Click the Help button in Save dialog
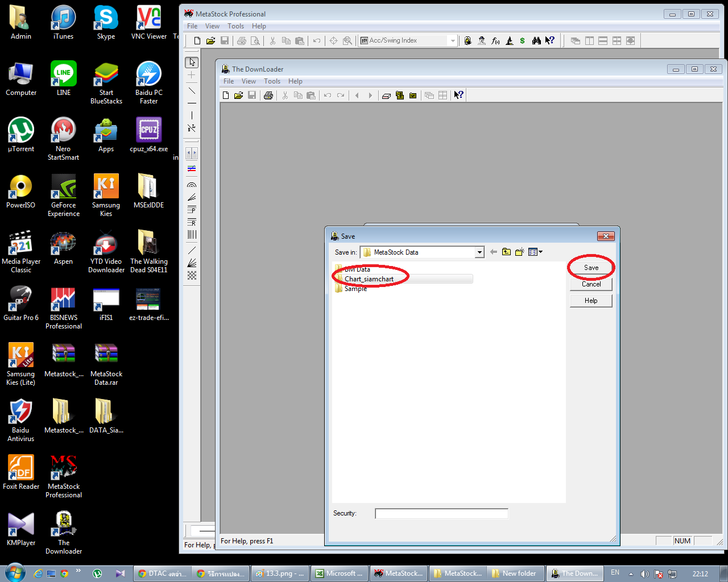This screenshot has width=728, height=582. 591,301
